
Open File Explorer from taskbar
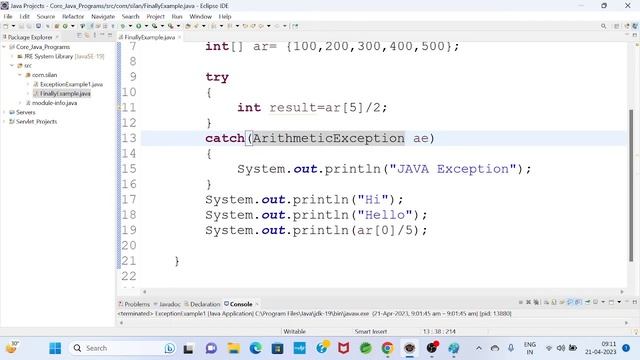233,348
